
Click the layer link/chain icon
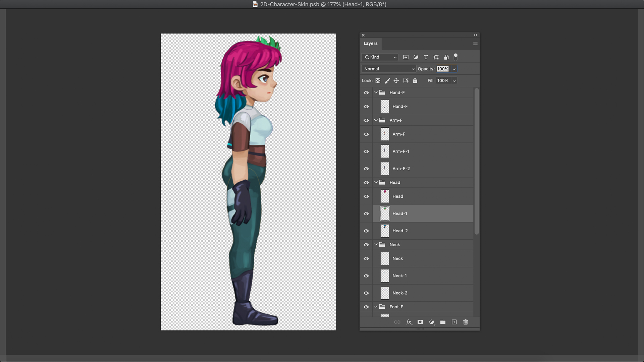[x=397, y=322]
